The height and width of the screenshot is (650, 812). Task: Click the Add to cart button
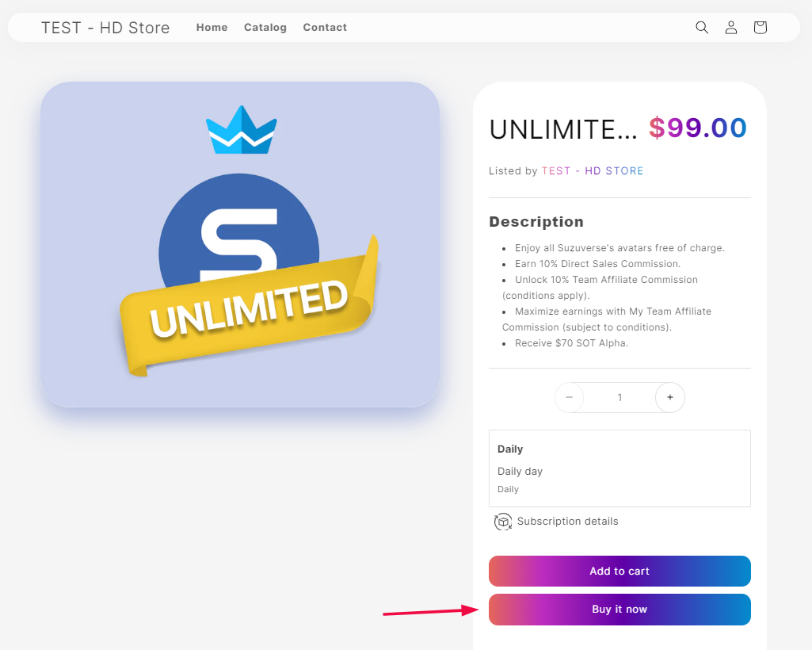(x=619, y=571)
